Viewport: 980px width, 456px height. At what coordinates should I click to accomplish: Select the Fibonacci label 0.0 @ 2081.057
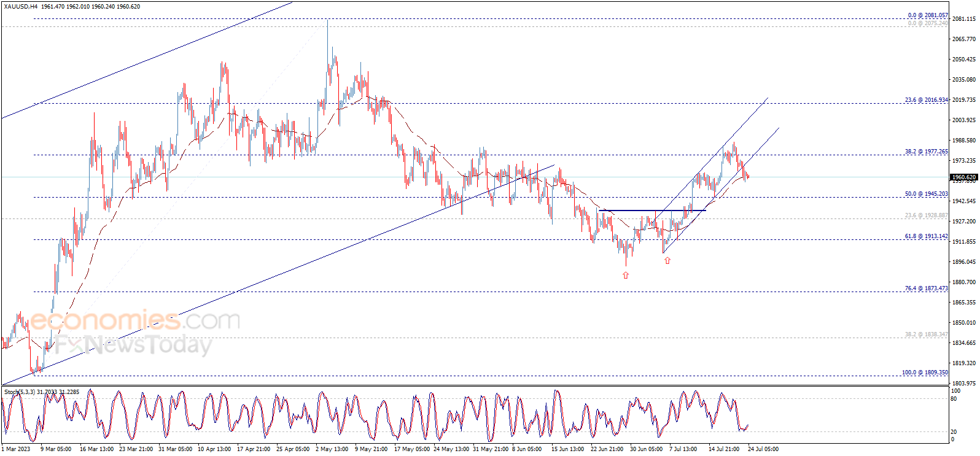click(928, 15)
